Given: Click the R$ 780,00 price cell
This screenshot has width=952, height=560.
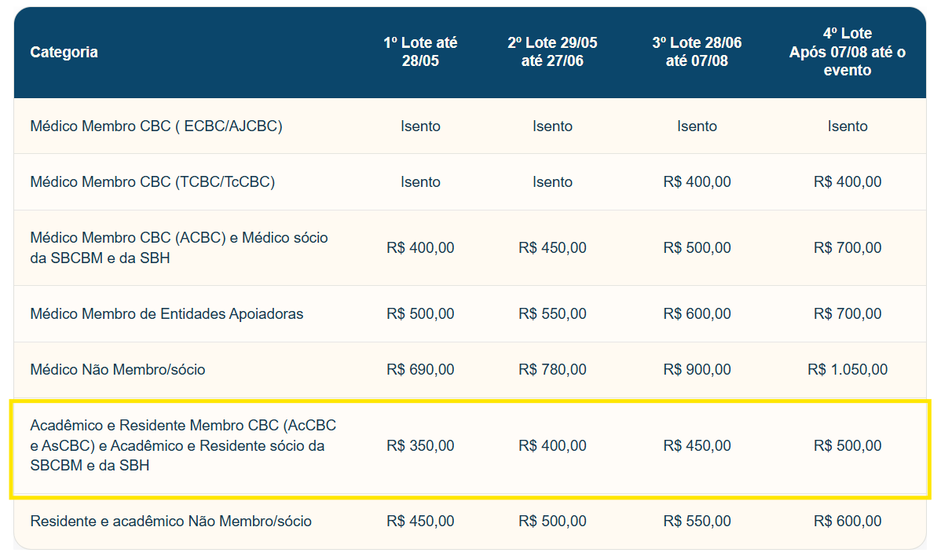Looking at the screenshot, I should [552, 369].
